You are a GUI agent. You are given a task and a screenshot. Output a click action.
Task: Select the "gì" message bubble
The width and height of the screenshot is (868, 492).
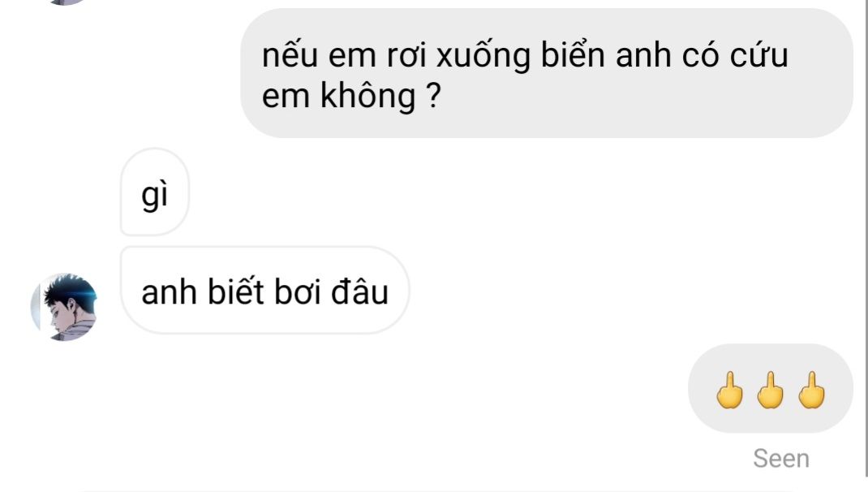pos(154,192)
